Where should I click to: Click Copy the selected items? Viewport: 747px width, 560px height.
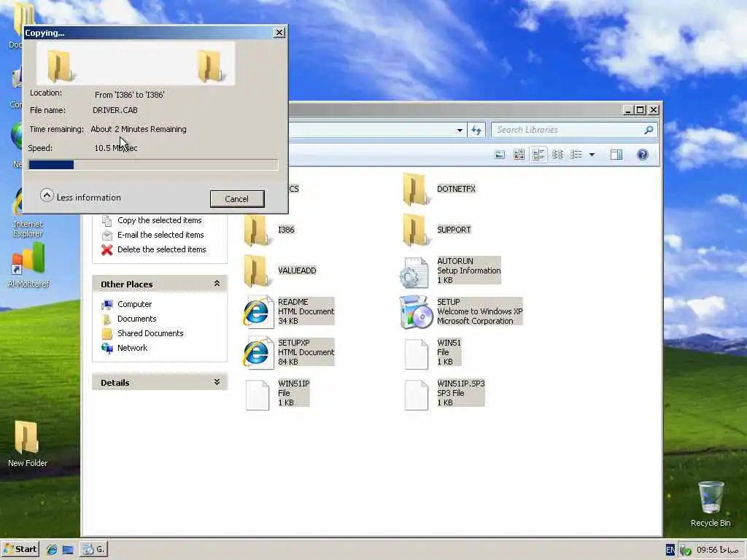pyautogui.click(x=159, y=220)
